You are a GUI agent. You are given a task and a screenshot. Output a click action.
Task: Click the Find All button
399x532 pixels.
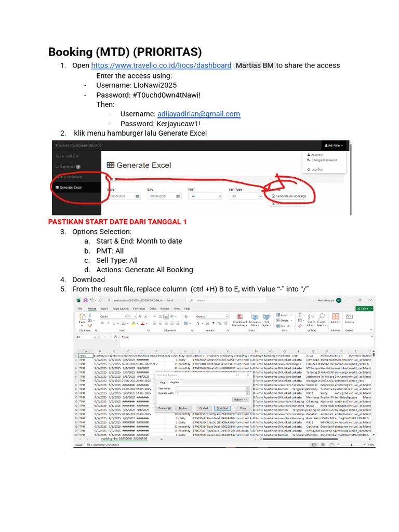click(x=204, y=408)
